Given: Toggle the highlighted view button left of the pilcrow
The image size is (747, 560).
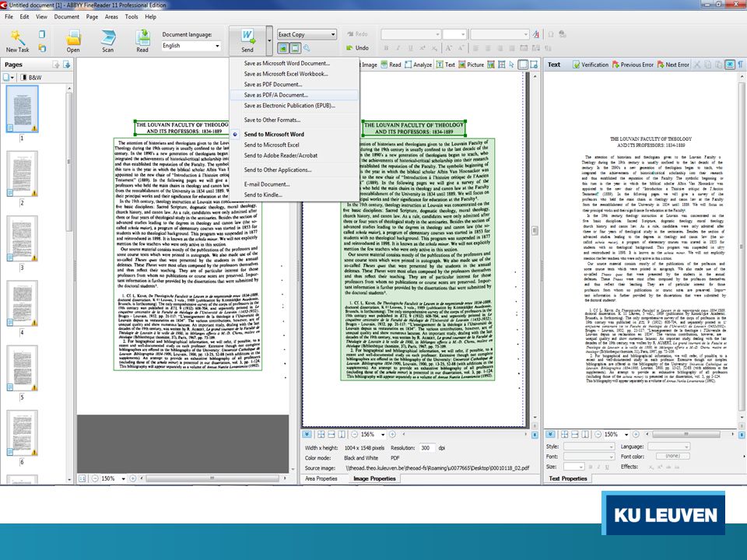Looking at the screenshot, I should click(730, 65).
